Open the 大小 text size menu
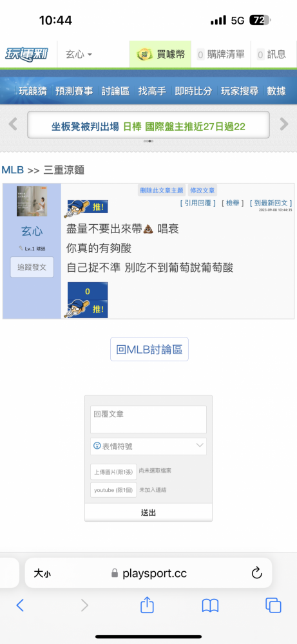297x644 pixels. point(42,573)
